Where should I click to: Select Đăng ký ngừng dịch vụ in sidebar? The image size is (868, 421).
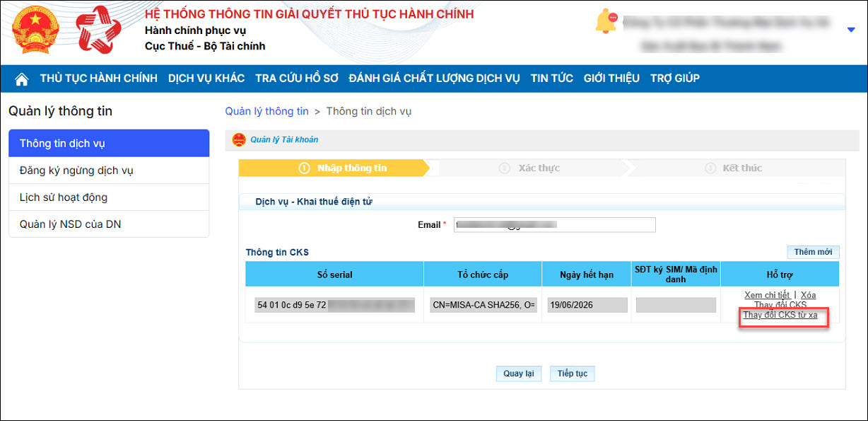(76, 171)
